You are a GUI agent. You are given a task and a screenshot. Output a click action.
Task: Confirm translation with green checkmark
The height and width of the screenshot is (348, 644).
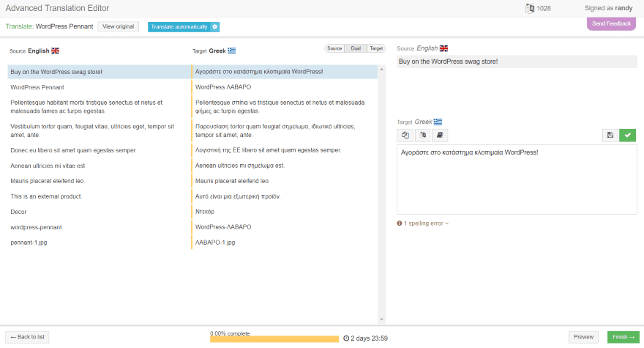click(x=627, y=136)
